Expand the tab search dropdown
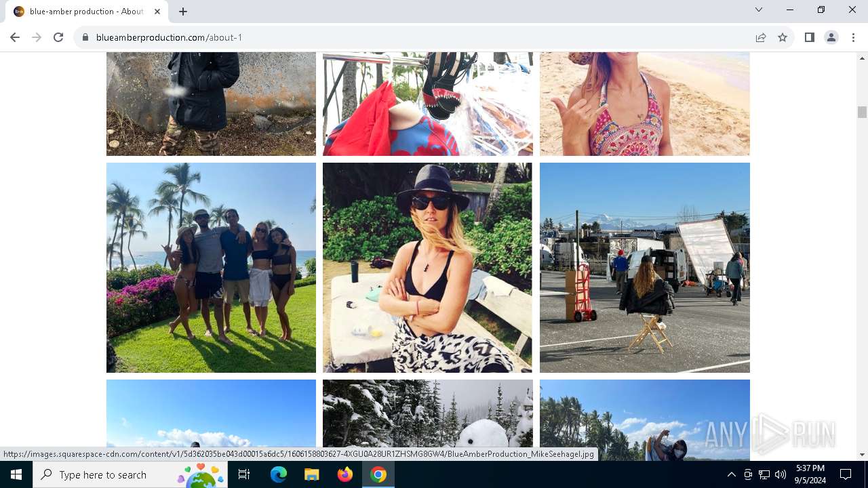The height and width of the screenshot is (488, 868). [759, 9]
